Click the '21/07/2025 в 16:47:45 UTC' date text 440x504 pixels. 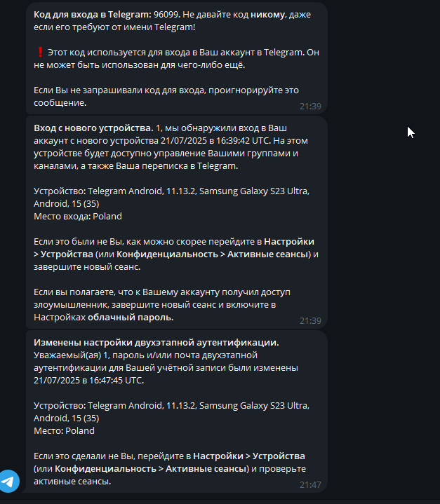click(88, 380)
